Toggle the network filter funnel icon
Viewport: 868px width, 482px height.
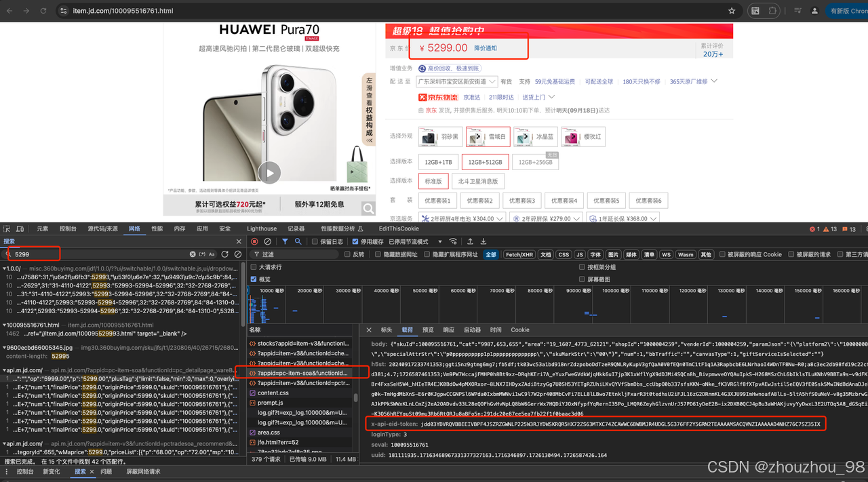tap(285, 241)
